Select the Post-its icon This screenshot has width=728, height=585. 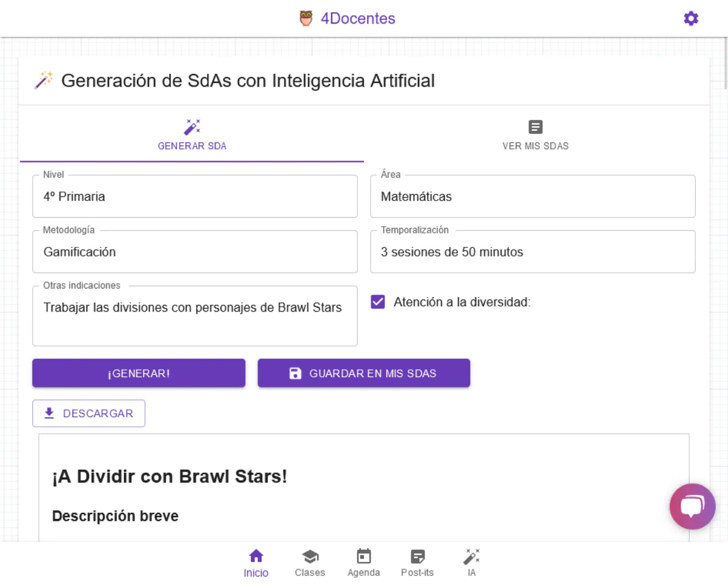418,555
